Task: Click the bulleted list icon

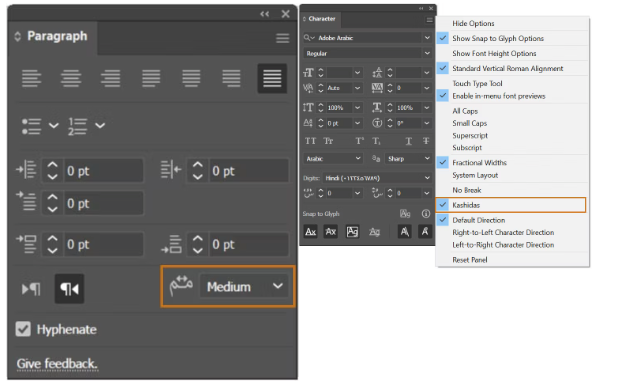Action: (x=31, y=126)
